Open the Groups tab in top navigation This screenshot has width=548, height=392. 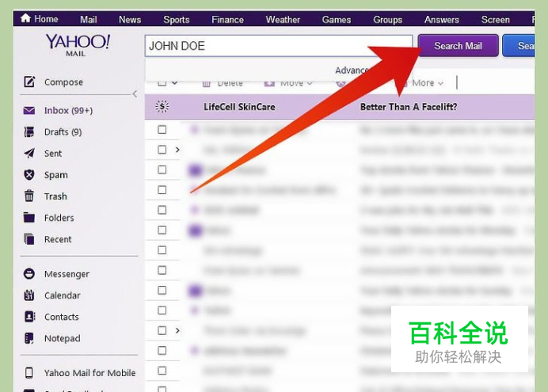(387, 20)
